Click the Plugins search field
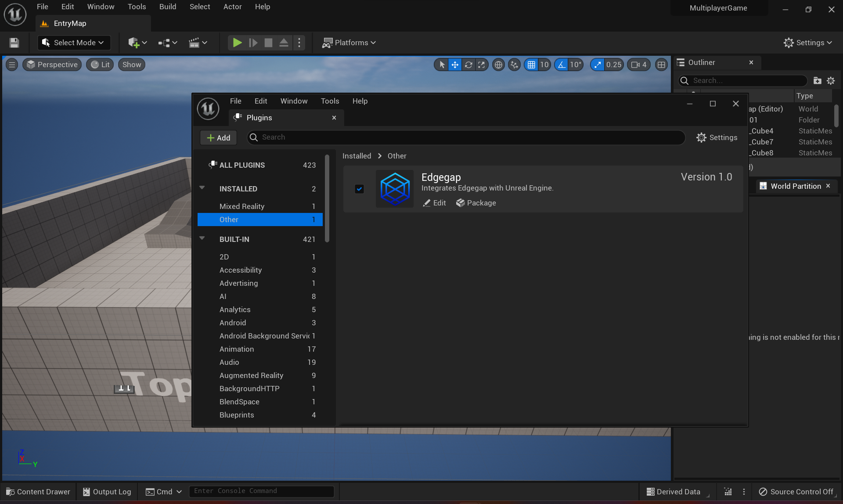Viewport: 843px width, 504px height. click(466, 137)
